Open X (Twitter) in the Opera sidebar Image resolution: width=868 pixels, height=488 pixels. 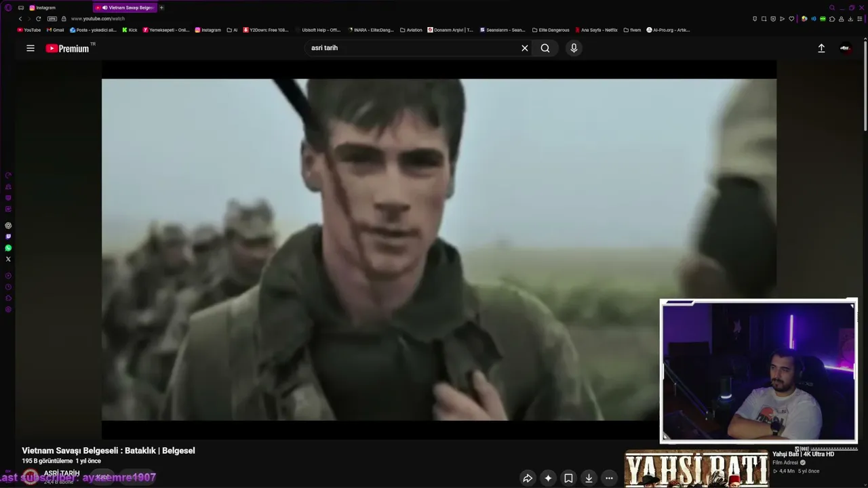click(x=8, y=259)
